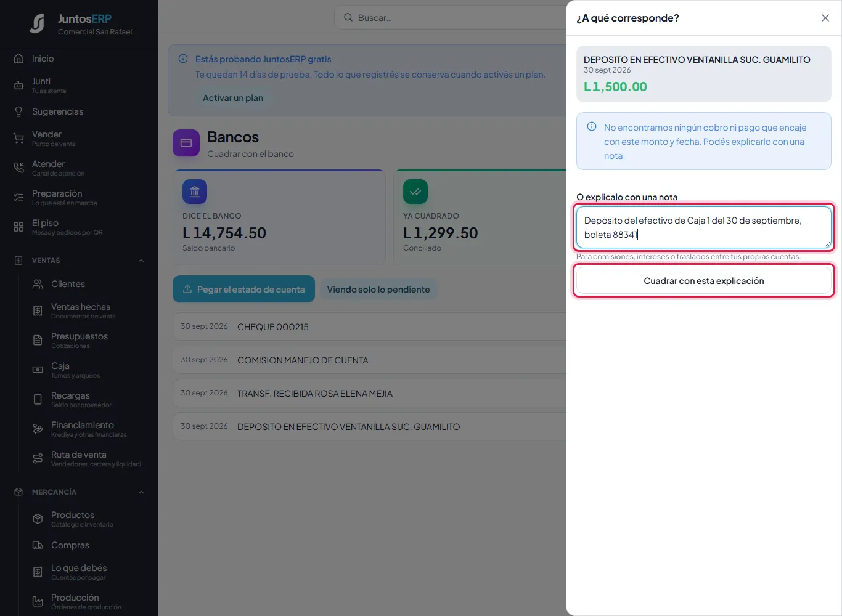842x616 pixels.
Task: Click the Buscar search field
Action: (x=450, y=18)
